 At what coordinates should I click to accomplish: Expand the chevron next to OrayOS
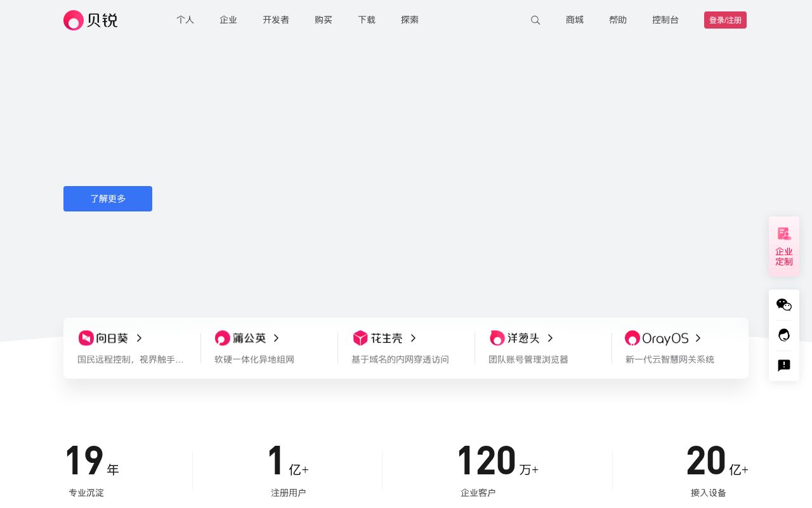pyautogui.click(x=698, y=338)
